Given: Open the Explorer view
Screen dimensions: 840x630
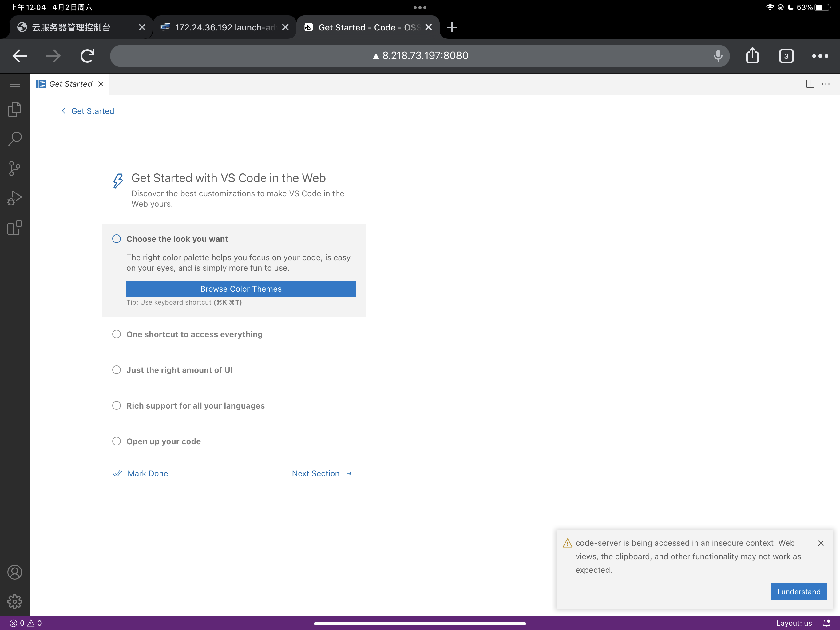Looking at the screenshot, I should click(x=14, y=110).
